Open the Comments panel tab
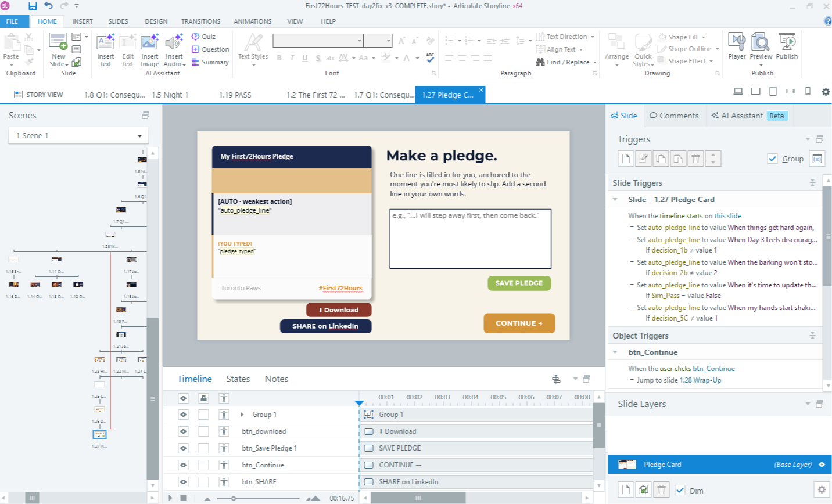Viewport: 832px width, 504px height. (674, 116)
